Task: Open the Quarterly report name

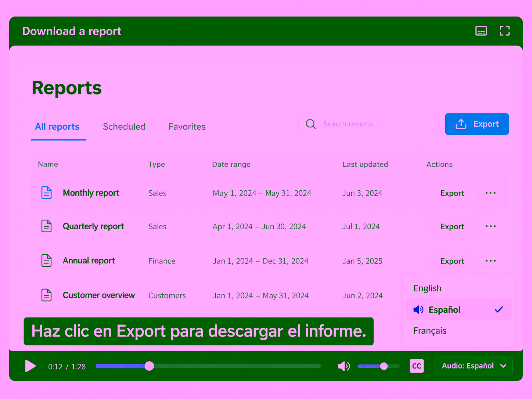Action: pyautogui.click(x=93, y=226)
